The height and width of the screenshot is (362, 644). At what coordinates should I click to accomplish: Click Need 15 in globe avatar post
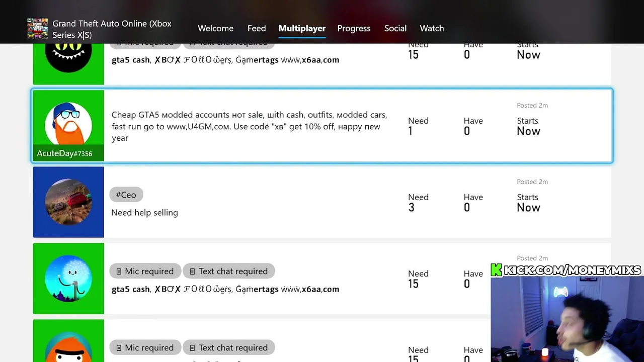point(418,279)
